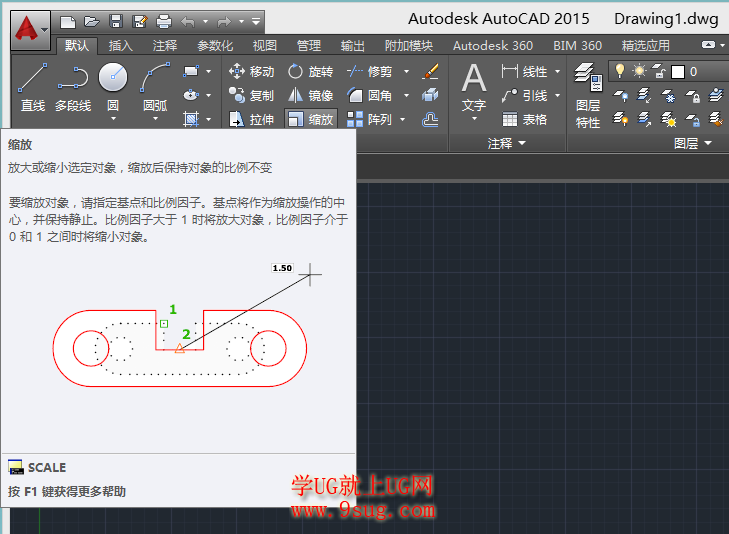Screen dimensions: 729x534
Task: Click the Open file icon
Action: pos(92,21)
